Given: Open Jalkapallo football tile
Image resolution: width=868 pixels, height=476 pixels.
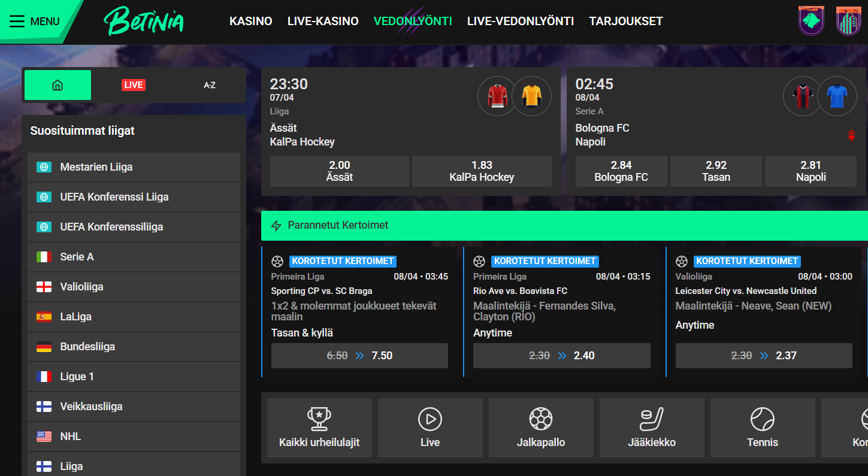Looking at the screenshot, I should (x=541, y=428).
